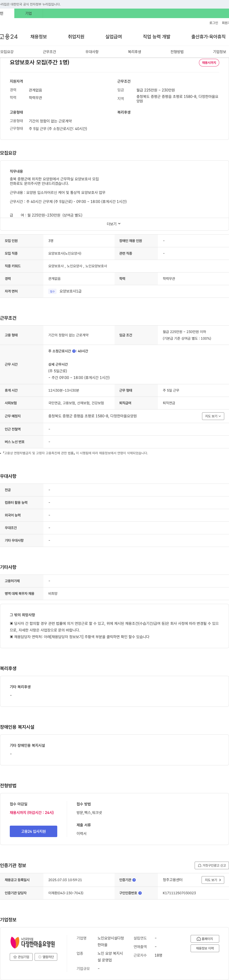Click the 요양보호사(노인요양사) job type value

point(65,253)
